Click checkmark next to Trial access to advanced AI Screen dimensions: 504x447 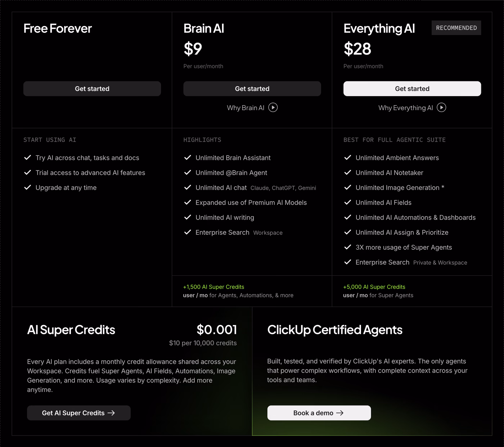pyautogui.click(x=27, y=172)
